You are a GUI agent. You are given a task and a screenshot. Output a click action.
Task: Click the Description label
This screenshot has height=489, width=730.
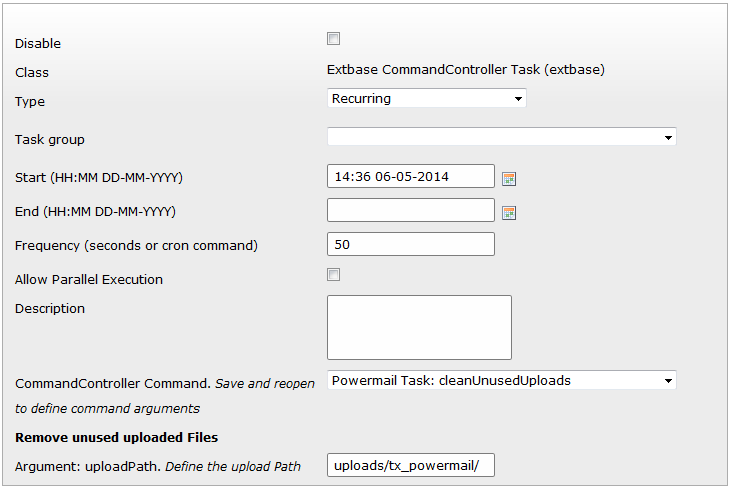click(x=50, y=309)
